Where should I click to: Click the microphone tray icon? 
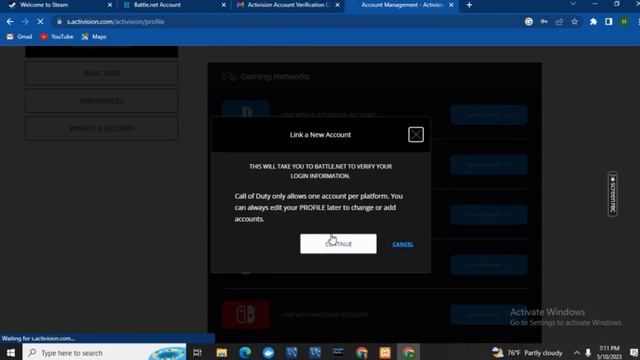(588, 352)
